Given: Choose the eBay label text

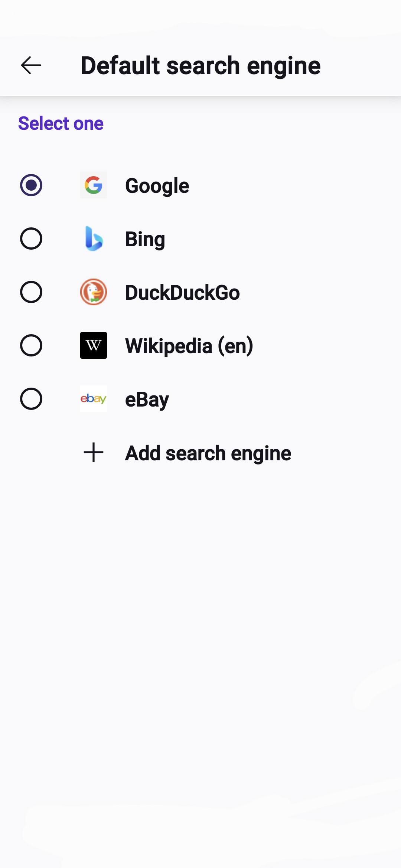Looking at the screenshot, I should 147,400.
